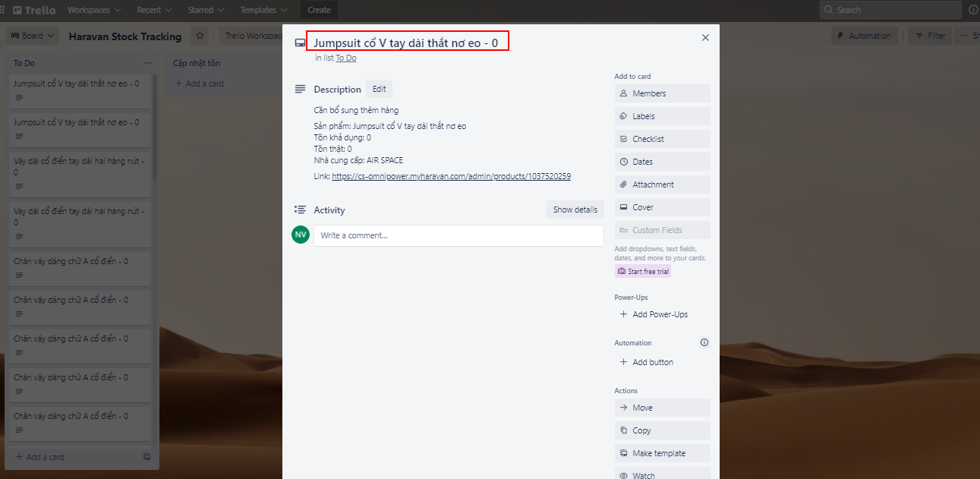The image size is (980, 479).
Task: Select the text Nhà cung cấp: AIR SPACE
Action: (358, 160)
